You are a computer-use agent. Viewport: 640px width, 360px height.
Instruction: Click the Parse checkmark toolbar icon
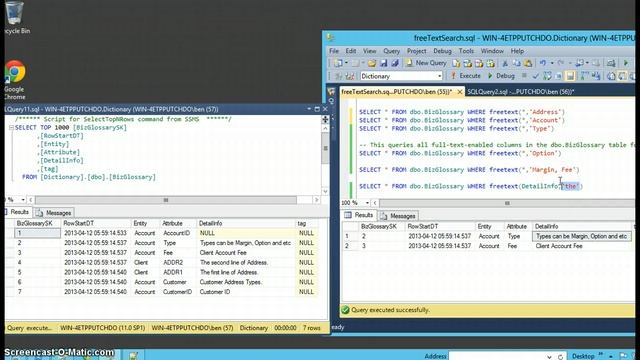pyautogui.click(x=536, y=76)
